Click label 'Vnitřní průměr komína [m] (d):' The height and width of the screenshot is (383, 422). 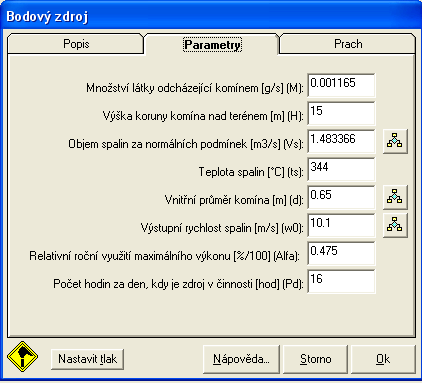pos(234,200)
